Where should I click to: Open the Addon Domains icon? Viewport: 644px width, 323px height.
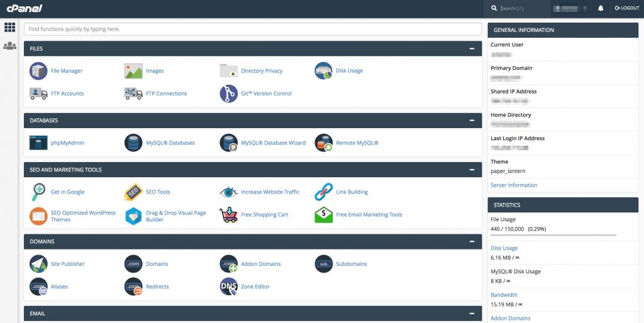pyautogui.click(x=228, y=264)
